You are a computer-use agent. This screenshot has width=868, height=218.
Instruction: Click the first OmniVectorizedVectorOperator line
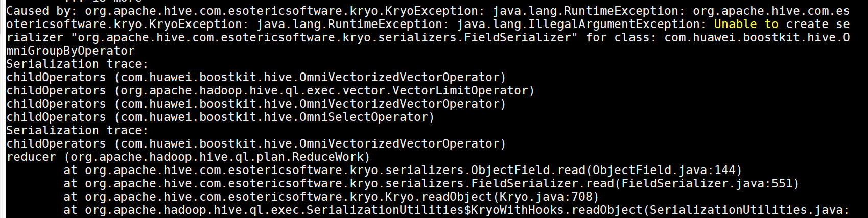point(256,77)
